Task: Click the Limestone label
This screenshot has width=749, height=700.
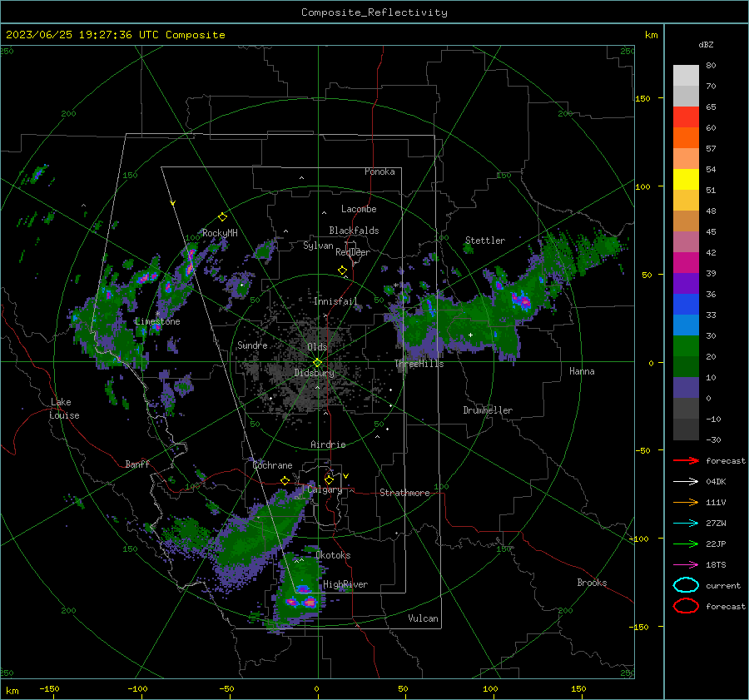Action: coord(157,321)
